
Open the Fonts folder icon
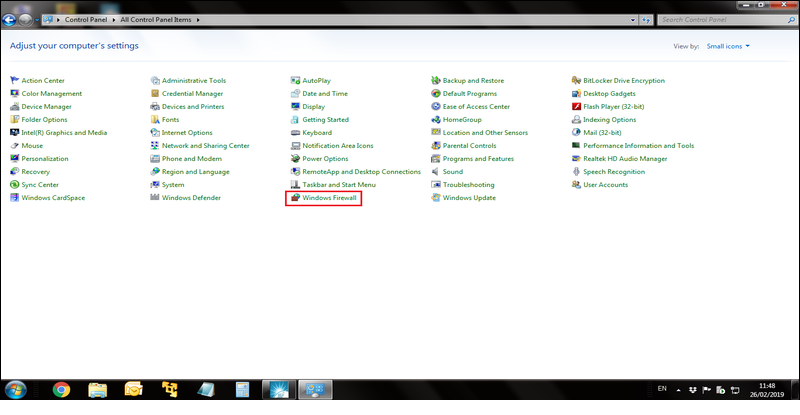155,119
